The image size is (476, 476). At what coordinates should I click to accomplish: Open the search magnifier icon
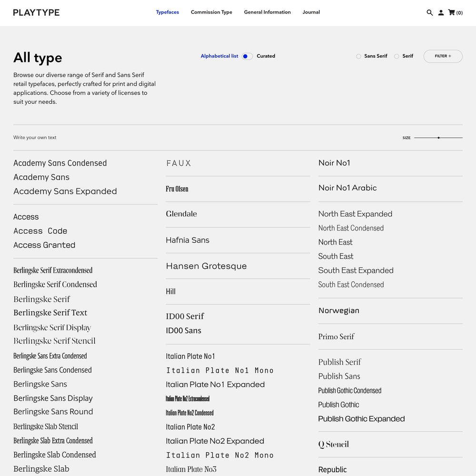[x=429, y=13]
